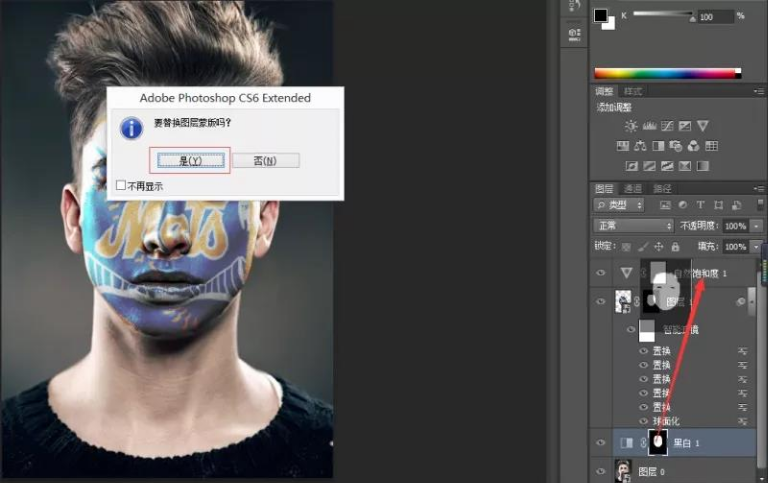The width and height of the screenshot is (768, 483).
Task: Click the background color swatch
Action: tap(610, 24)
